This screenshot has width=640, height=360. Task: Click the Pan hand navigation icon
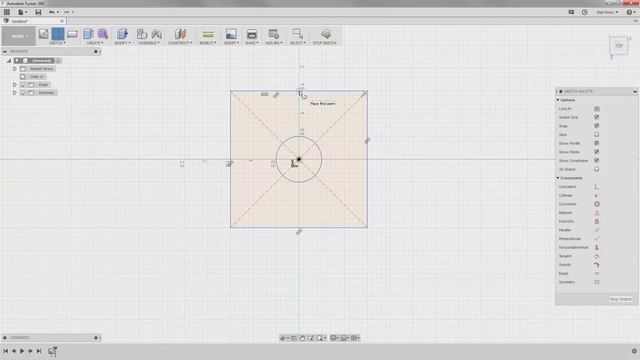point(302,338)
